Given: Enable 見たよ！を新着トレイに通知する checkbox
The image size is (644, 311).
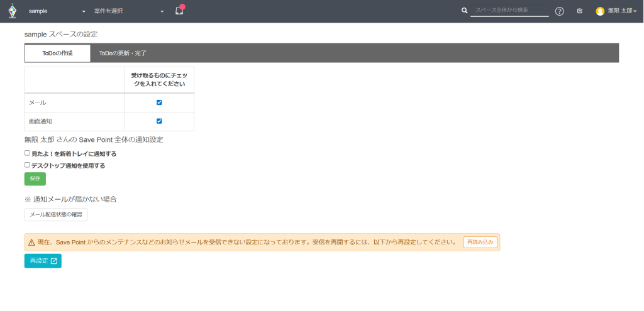Looking at the screenshot, I should point(27,153).
